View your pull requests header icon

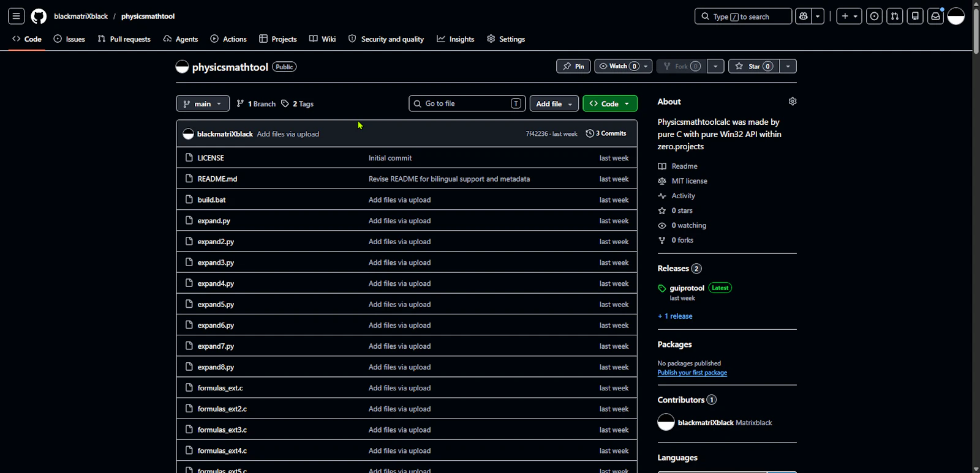click(x=895, y=17)
